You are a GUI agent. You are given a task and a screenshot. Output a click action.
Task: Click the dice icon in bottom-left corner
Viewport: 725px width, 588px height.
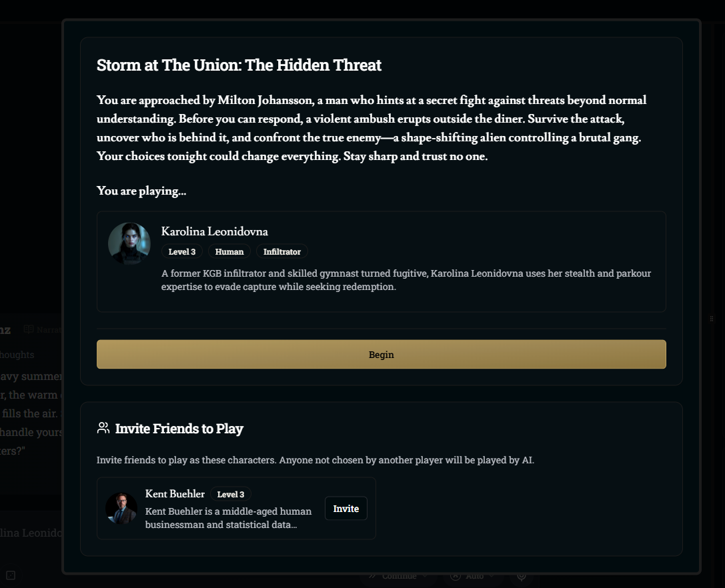tap(11, 575)
